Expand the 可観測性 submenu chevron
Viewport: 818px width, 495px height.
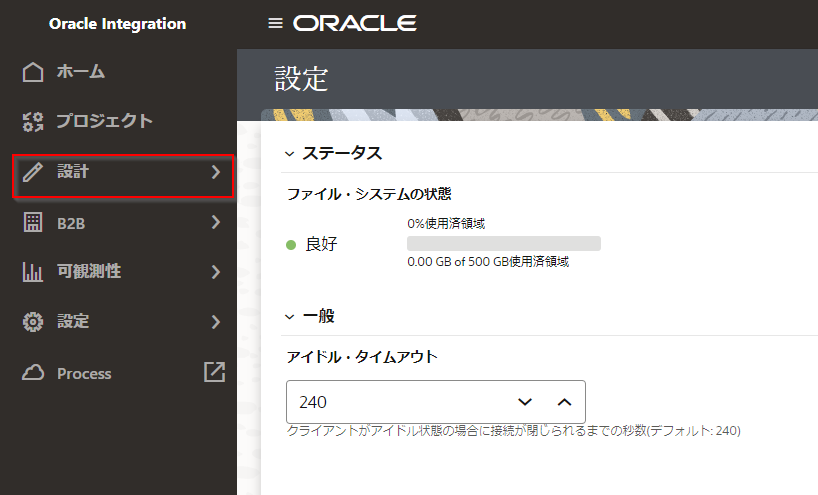215,272
